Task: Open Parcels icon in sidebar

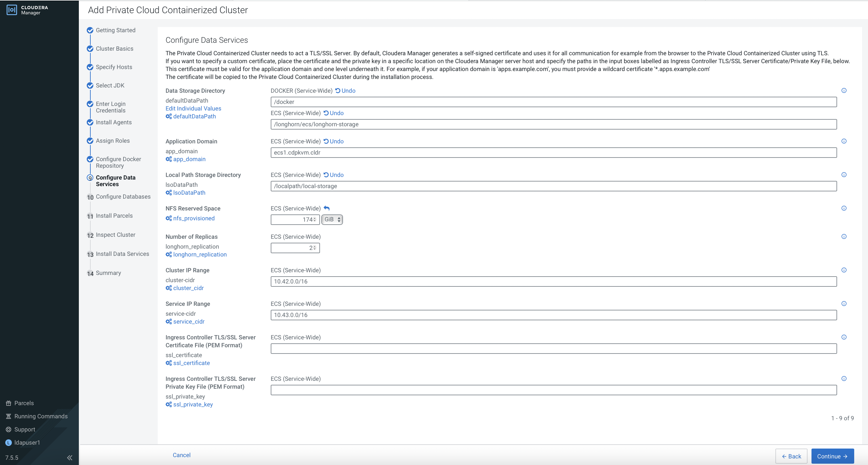Action: tap(9, 403)
